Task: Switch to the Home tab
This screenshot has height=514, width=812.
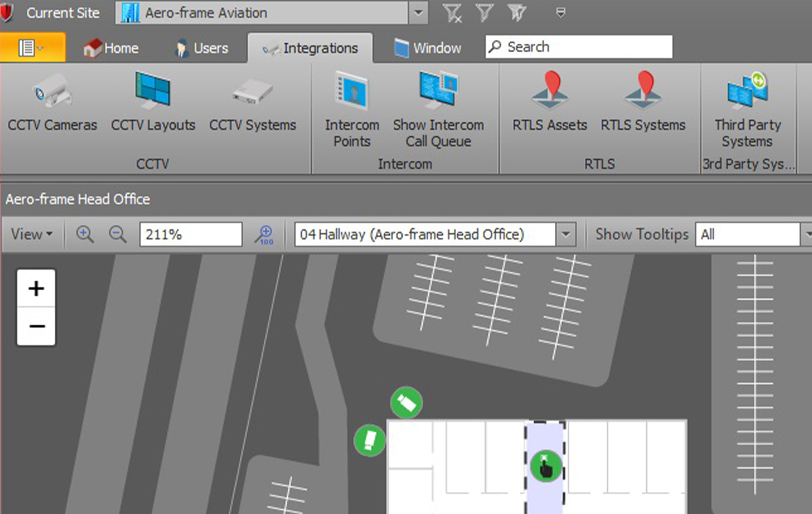Action: [x=111, y=48]
